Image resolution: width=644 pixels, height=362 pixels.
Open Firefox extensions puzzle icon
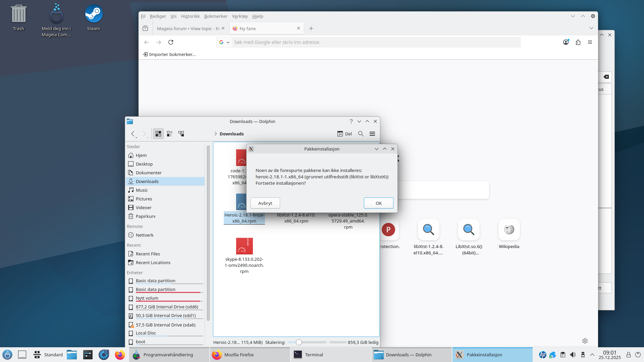tap(578, 42)
